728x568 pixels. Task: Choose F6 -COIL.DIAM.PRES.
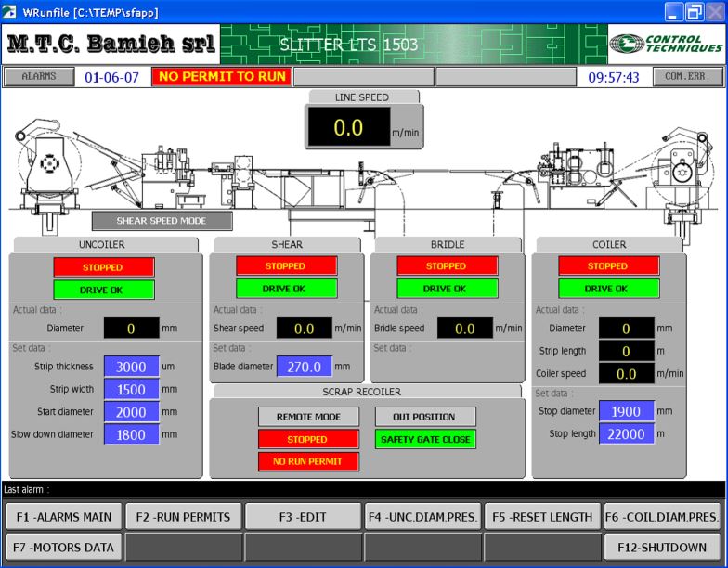point(662,516)
